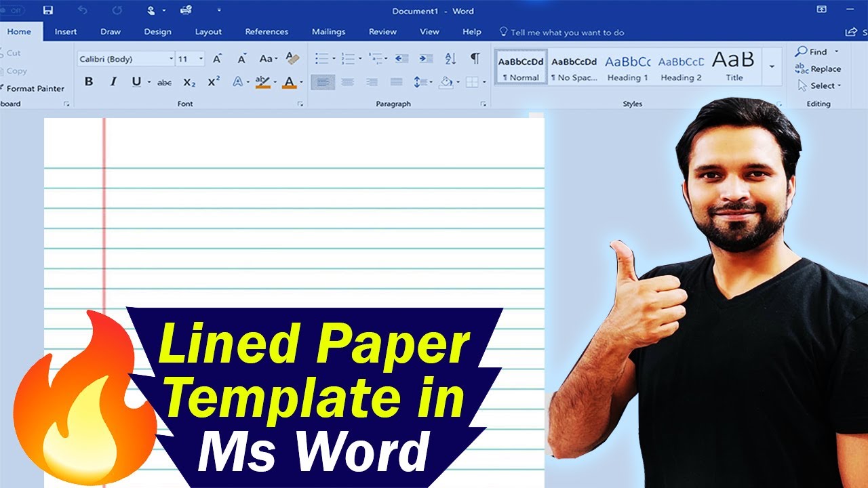Click the Clear All Formatting eraser icon
The width and height of the screenshot is (868, 488).
click(293, 59)
